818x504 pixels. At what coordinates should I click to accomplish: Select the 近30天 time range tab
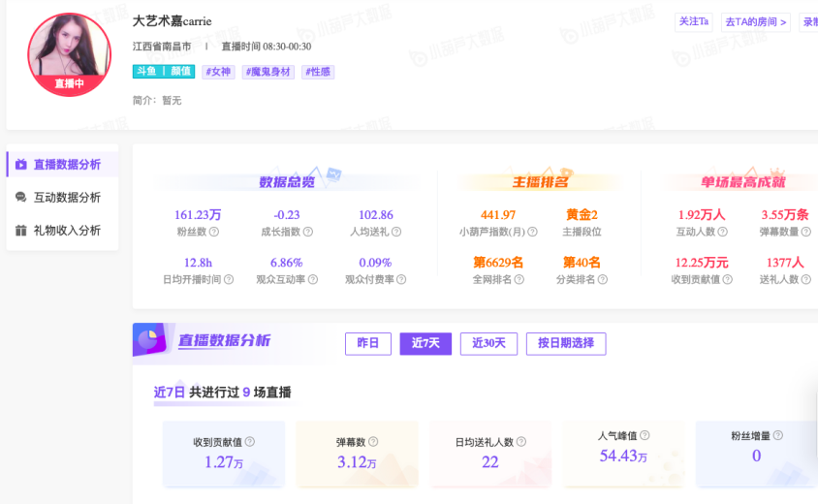488,343
